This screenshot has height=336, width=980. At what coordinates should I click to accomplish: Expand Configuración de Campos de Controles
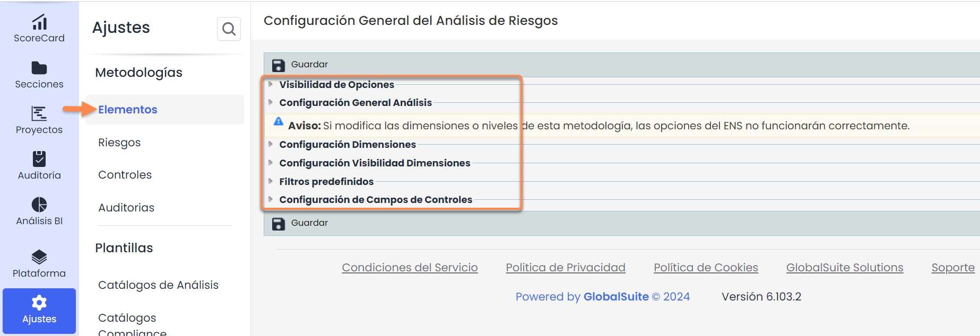coord(375,199)
